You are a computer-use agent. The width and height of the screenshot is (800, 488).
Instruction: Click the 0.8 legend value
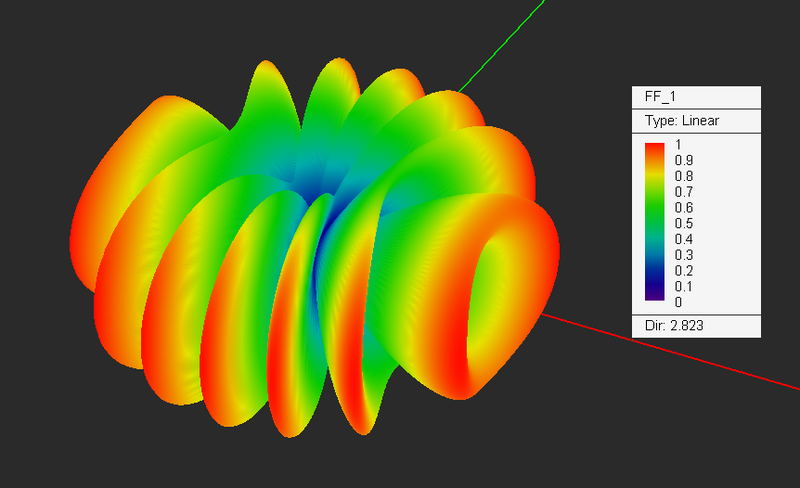[684, 177]
